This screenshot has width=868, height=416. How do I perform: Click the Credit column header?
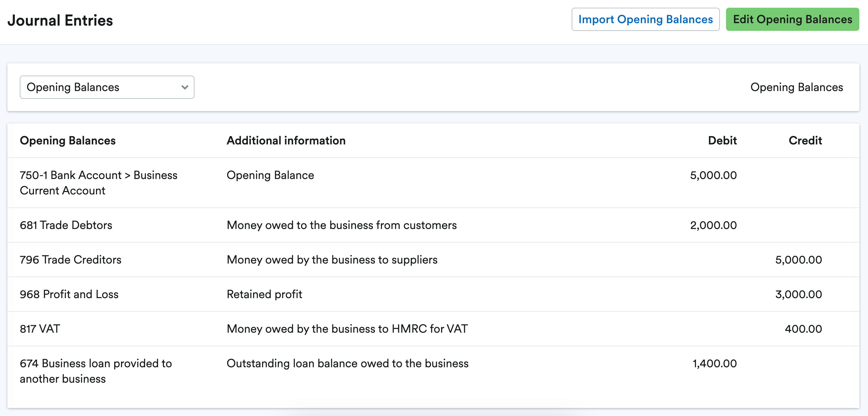[x=805, y=140]
